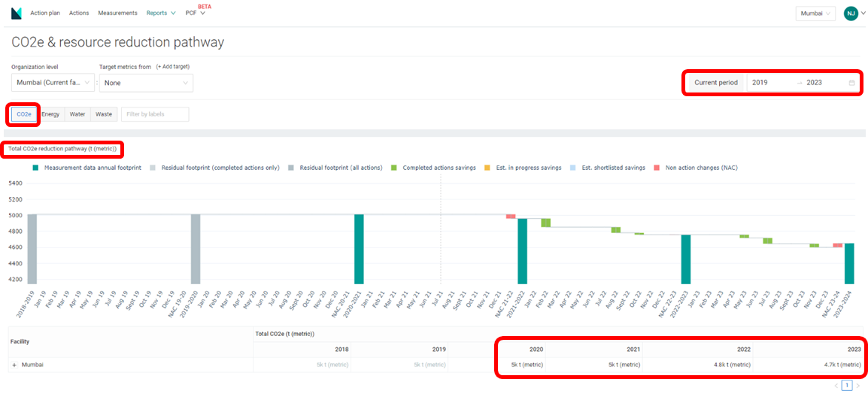Open the Organization level dropdown
The width and height of the screenshot is (868, 394).
point(53,83)
